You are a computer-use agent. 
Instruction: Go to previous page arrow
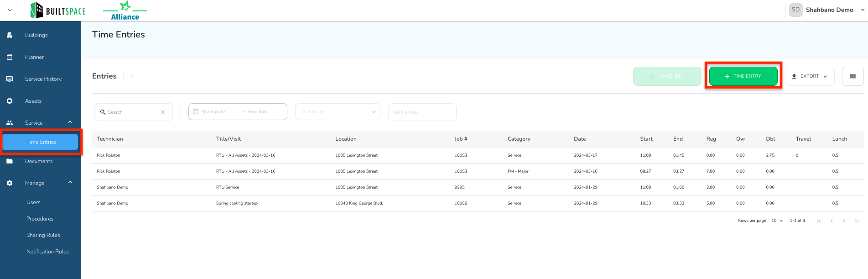pyautogui.click(x=832, y=221)
